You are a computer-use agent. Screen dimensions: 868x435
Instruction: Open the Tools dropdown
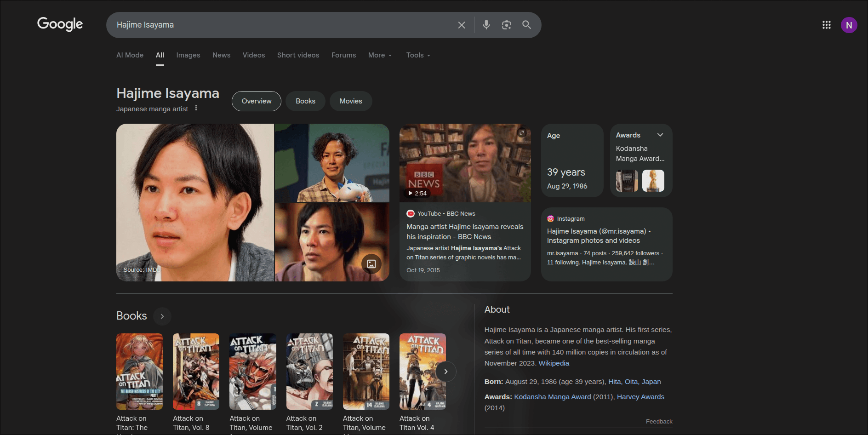pos(417,55)
